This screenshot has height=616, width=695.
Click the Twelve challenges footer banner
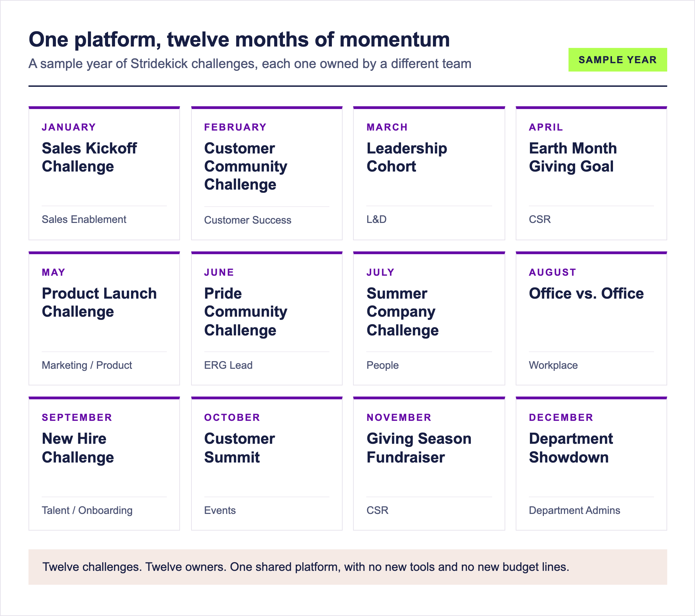point(348,567)
